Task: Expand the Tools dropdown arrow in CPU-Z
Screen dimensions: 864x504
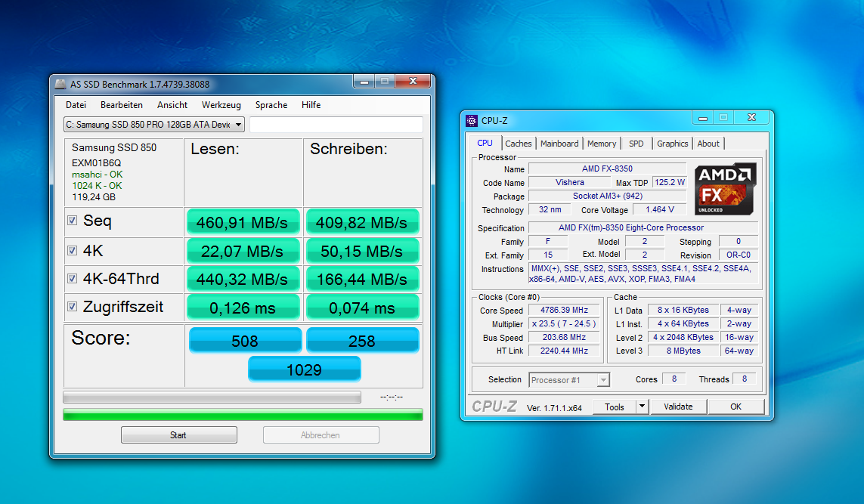Action: (642, 407)
